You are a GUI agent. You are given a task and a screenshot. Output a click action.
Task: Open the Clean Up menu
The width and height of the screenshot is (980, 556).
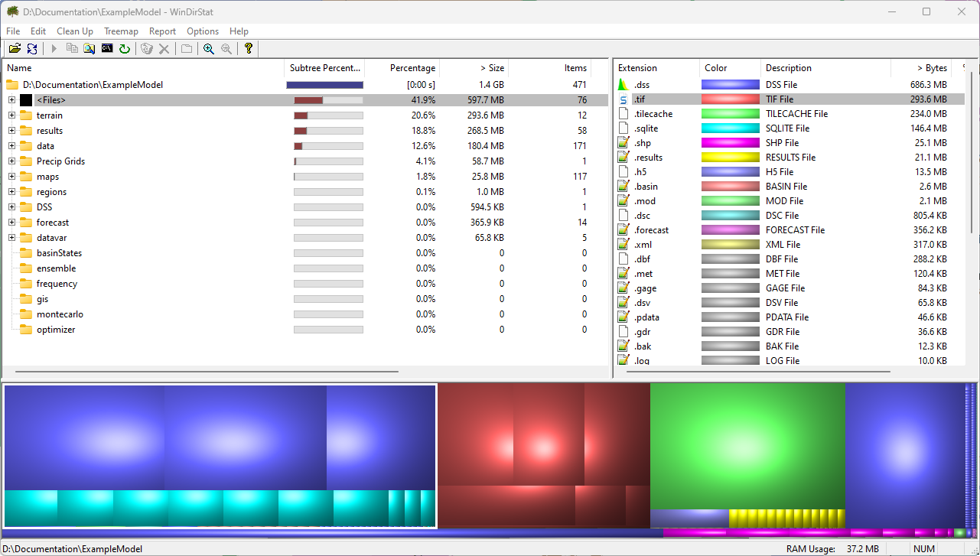point(75,31)
